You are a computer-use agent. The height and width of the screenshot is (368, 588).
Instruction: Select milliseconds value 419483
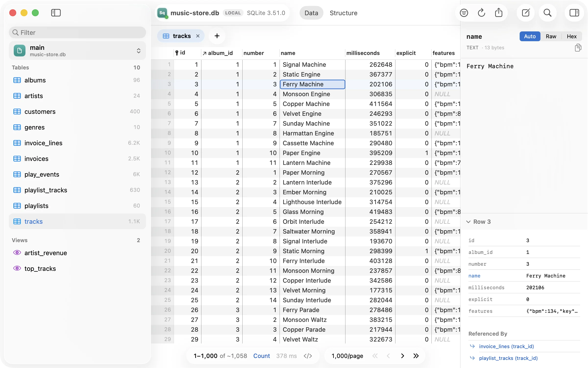[x=370, y=212]
